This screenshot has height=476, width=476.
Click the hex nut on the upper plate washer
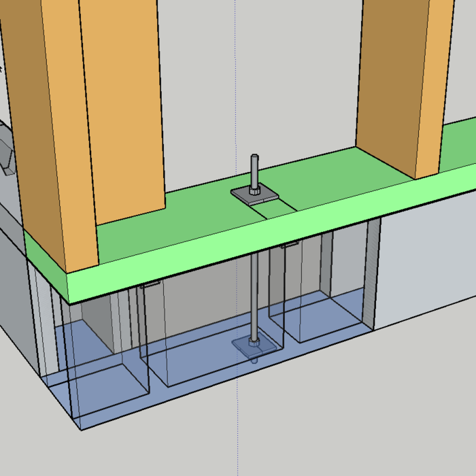[x=254, y=190]
